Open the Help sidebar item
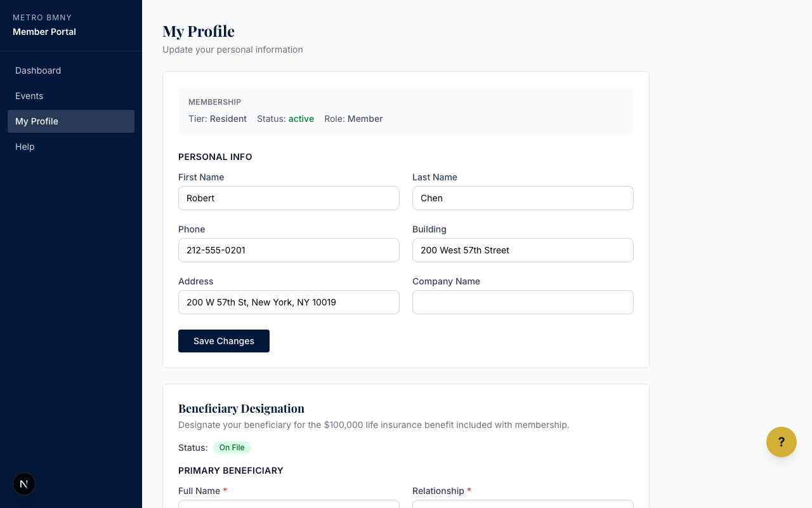 click(25, 147)
